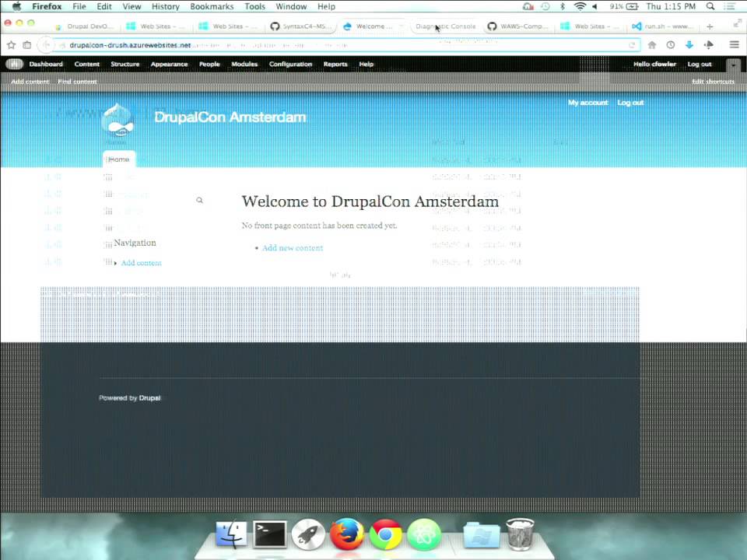The image size is (747, 560).
Task: Open the People admin link
Action: tap(209, 64)
